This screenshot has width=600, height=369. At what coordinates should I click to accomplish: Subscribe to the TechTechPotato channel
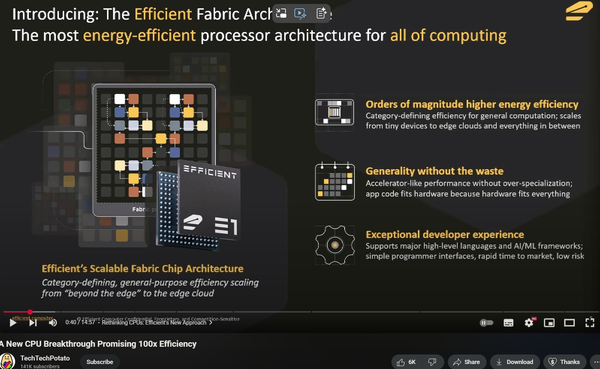(x=99, y=362)
